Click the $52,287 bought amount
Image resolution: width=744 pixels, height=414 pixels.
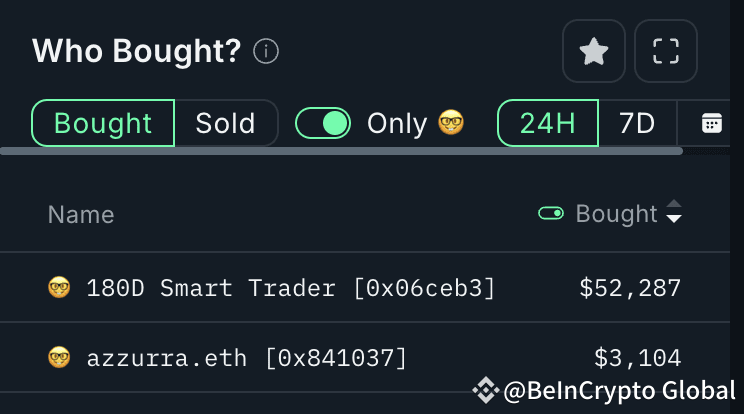click(x=630, y=289)
